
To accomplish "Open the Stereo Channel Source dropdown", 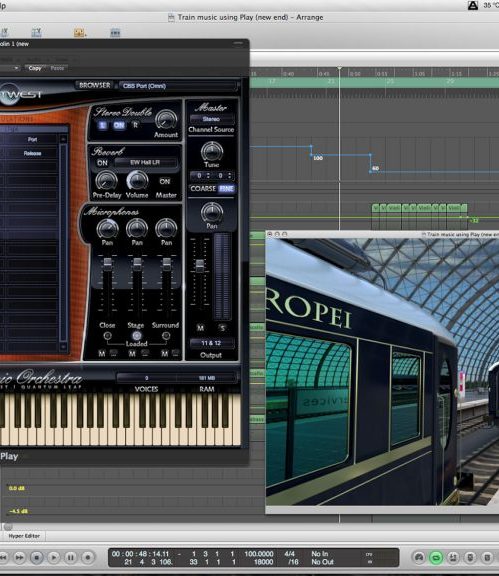I will point(211,119).
